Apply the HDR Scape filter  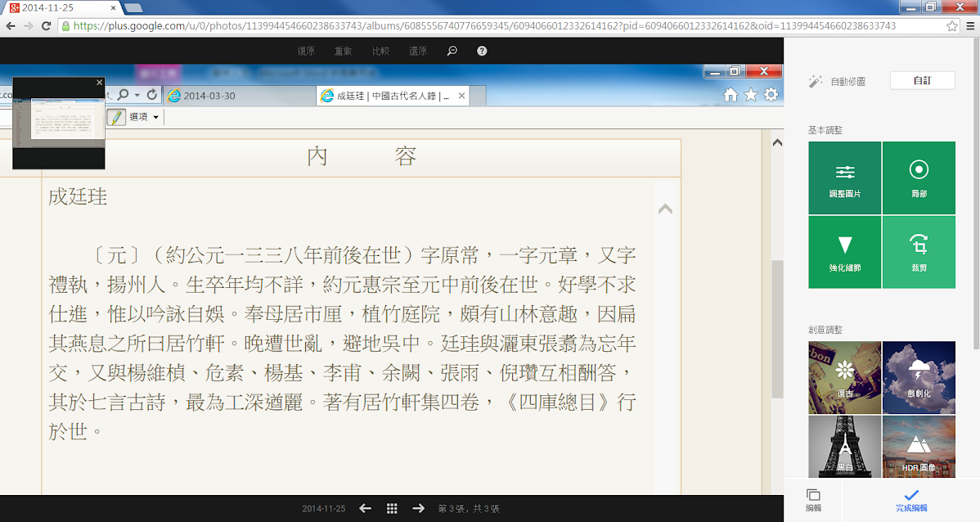pos(919,447)
